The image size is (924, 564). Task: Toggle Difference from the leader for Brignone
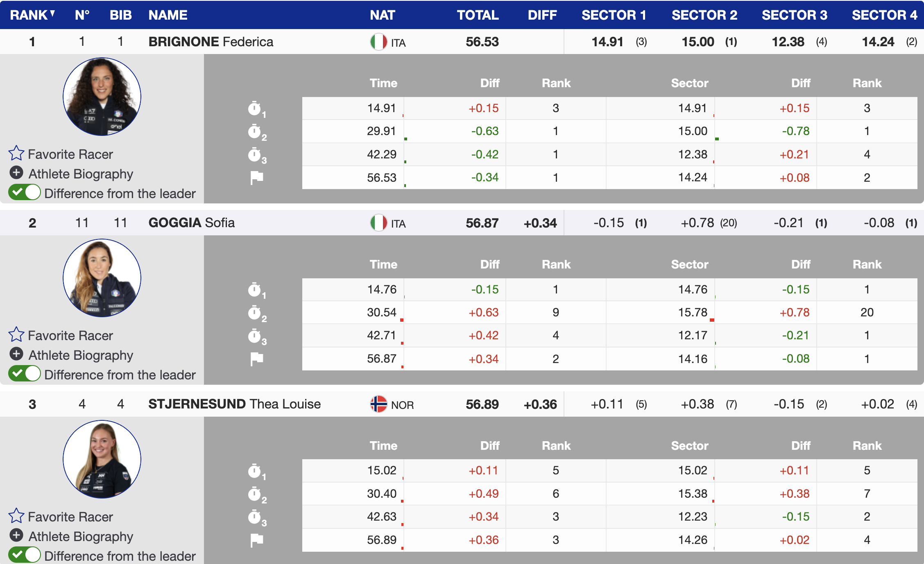coord(25,192)
